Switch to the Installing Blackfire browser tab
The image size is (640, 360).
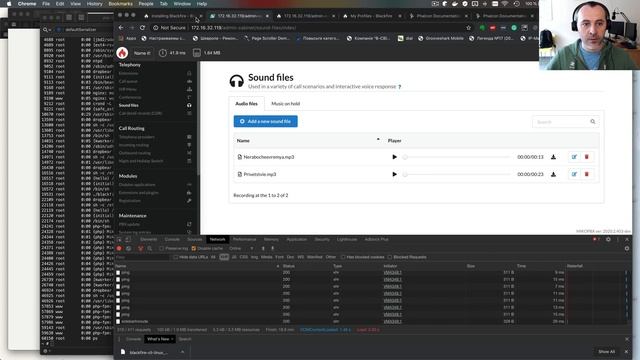tap(172, 16)
